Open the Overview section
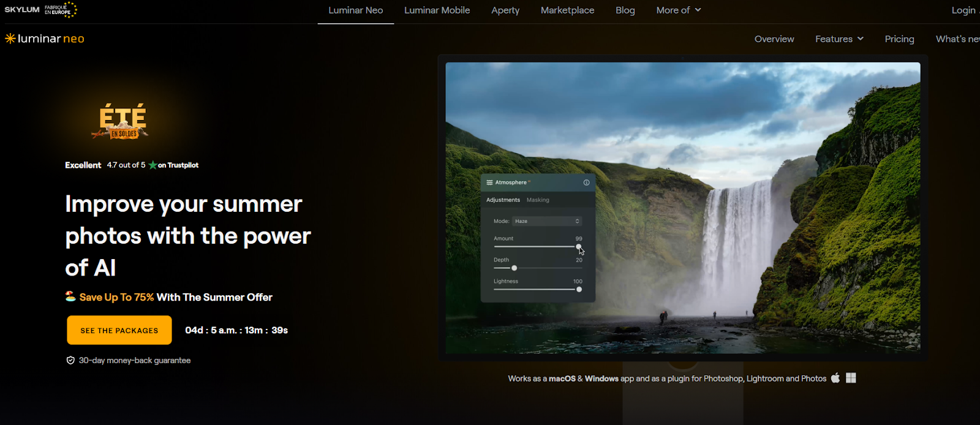The height and width of the screenshot is (425, 980). point(774,39)
